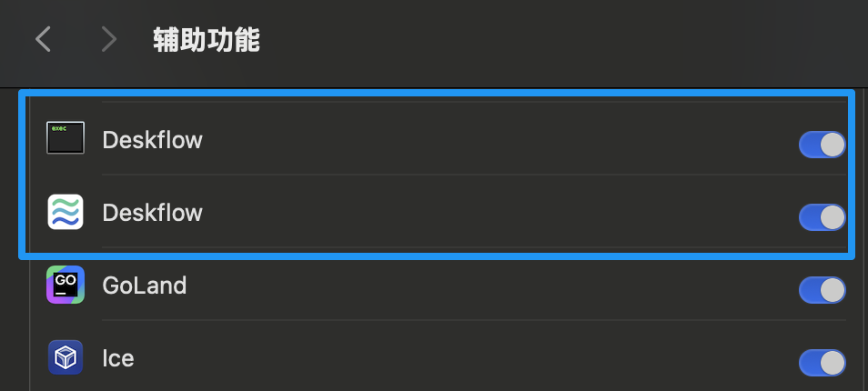Click the GoLand app icon

pos(66,286)
